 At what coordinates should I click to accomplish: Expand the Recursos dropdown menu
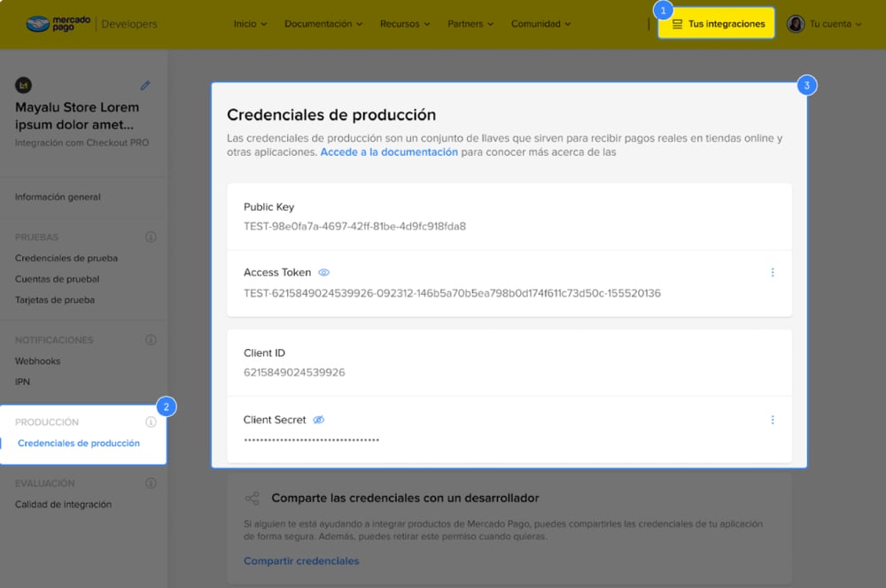point(405,24)
